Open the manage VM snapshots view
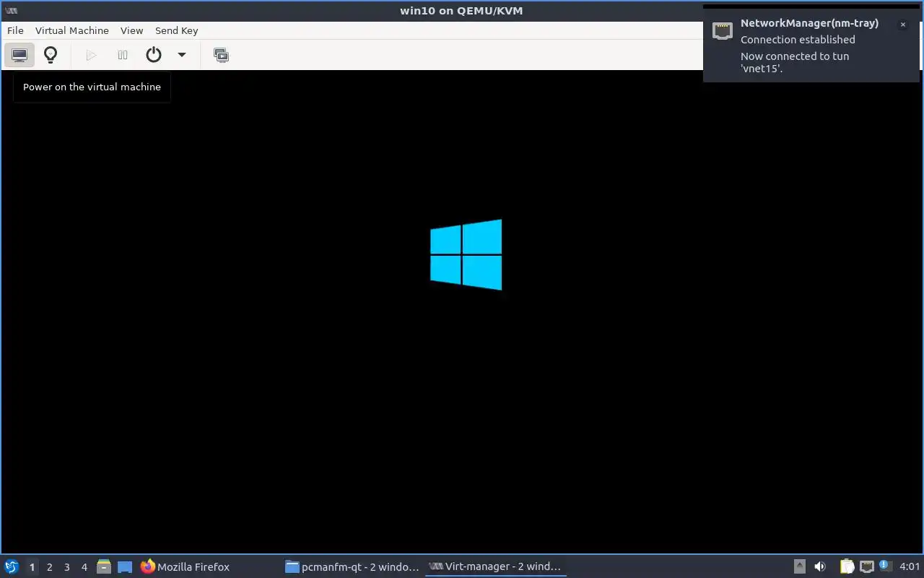 (x=222, y=55)
